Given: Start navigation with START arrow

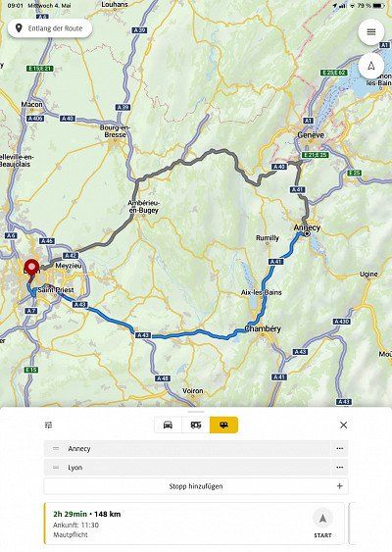Looking at the screenshot, I should tap(322, 523).
